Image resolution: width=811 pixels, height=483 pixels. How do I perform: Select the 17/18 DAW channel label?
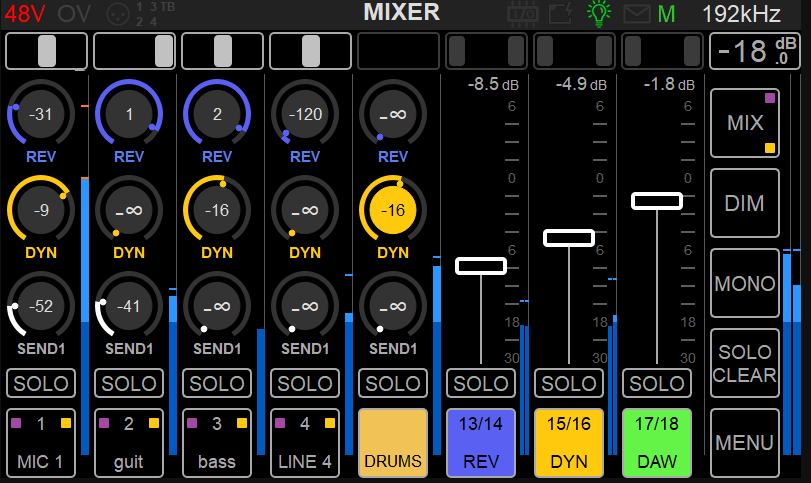(657, 441)
